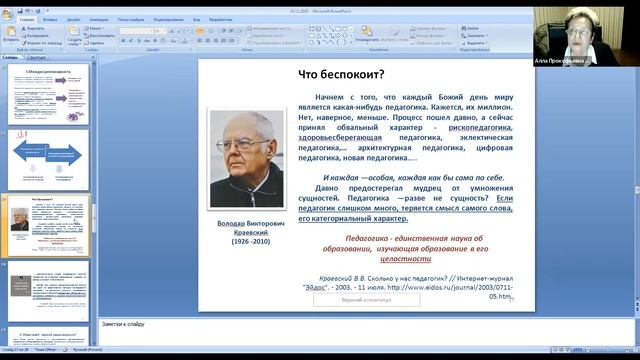Open Shape Fill (Заливка фигуры) dropdown
The height and width of the screenshot is (360, 640).
pos(429,29)
